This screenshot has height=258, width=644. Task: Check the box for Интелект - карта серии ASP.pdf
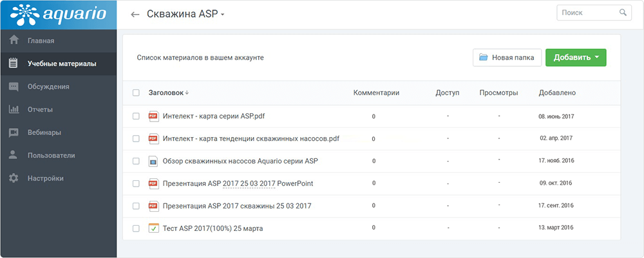click(136, 116)
